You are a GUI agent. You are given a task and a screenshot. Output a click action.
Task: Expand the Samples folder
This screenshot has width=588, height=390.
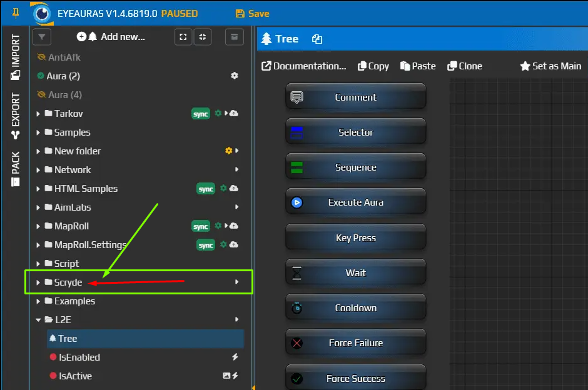(39, 132)
